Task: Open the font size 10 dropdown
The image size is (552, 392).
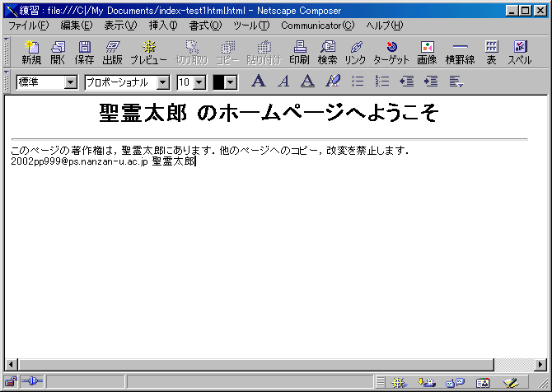Action: tap(199, 82)
